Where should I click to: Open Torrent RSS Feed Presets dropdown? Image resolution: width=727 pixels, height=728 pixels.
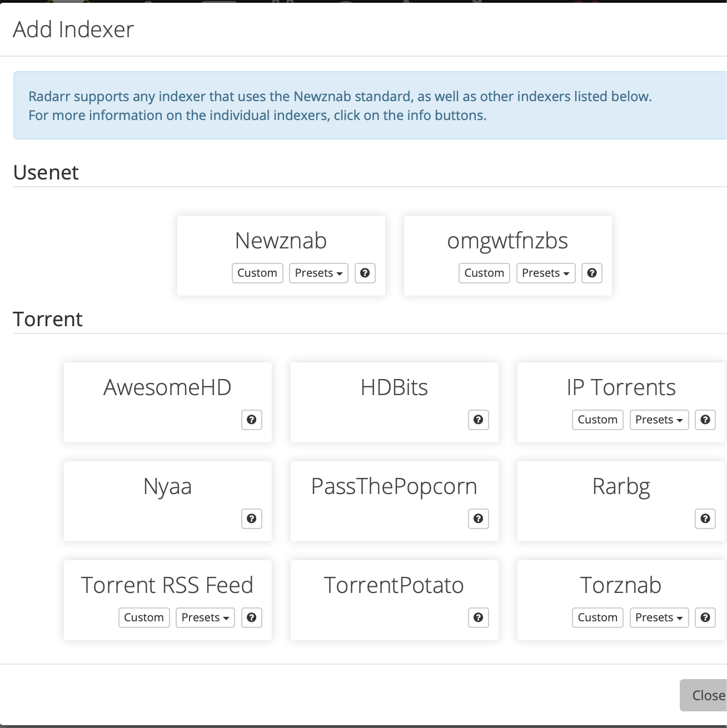click(x=205, y=617)
